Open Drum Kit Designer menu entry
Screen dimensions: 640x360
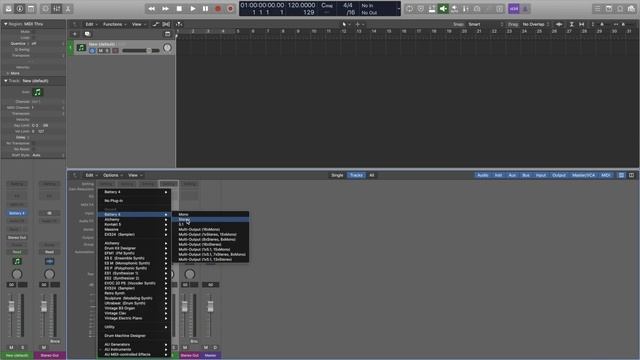(x=134, y=248)
